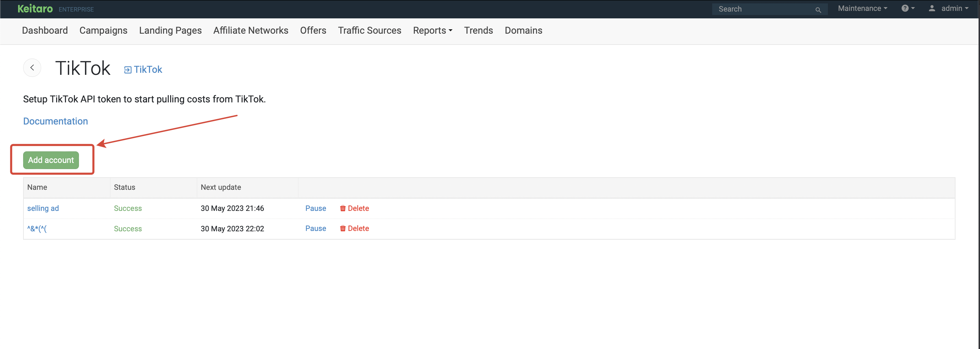The image size is (980, 349).
Task: Open the Documentation link
Action: click(x=55, y=121)
